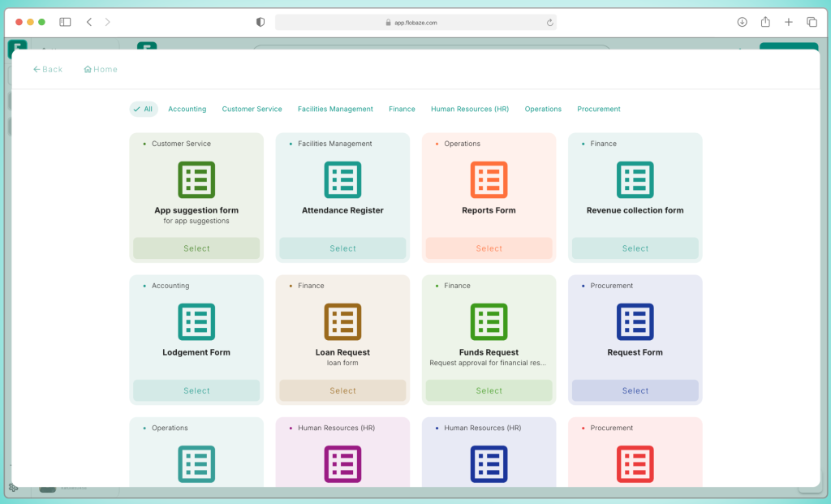Switch to the Customer Service filter
The width and height of the screenshot is (831, 504).
coord(252,109)
